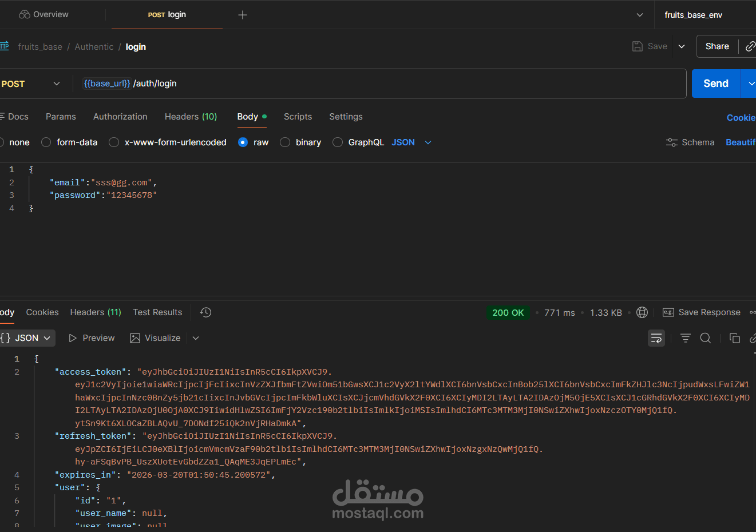Click the Beautify link

[740, 142]
